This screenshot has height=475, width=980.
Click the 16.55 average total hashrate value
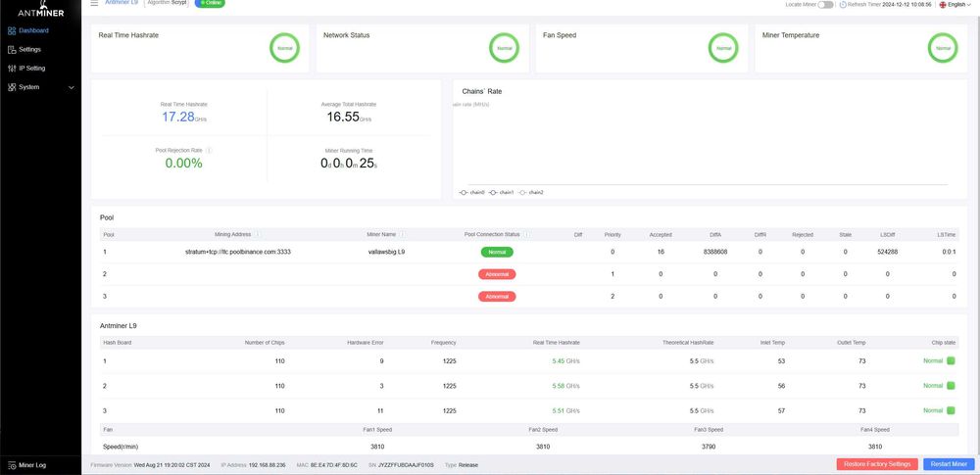343,117
